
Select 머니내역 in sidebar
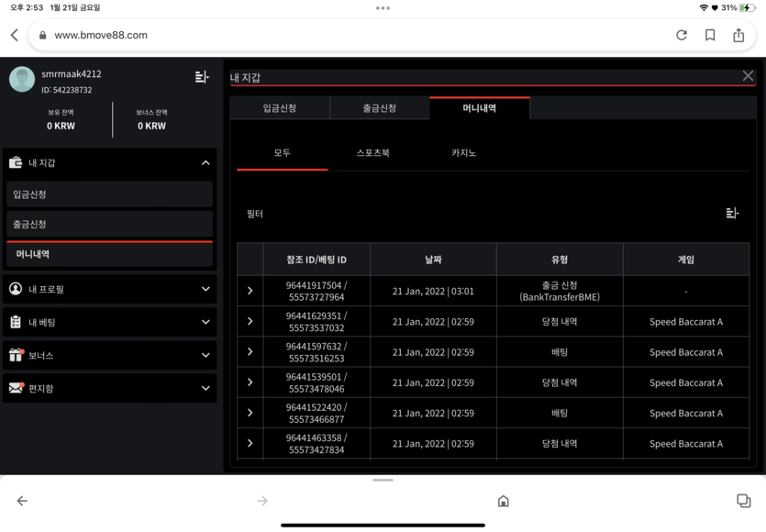pyautogui.click(x=110, y=254)
